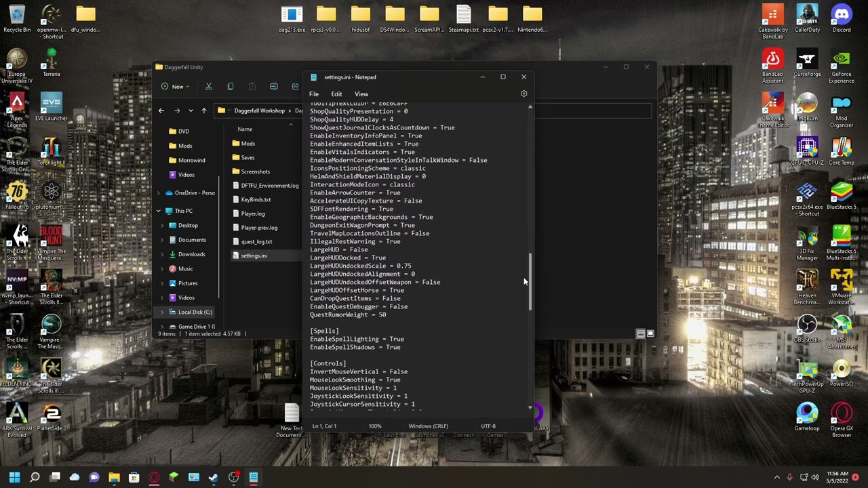The height and width of the screenshot is (488, 868).
Task: Open Opera GX Browser desktop icon
Action: 842,420
